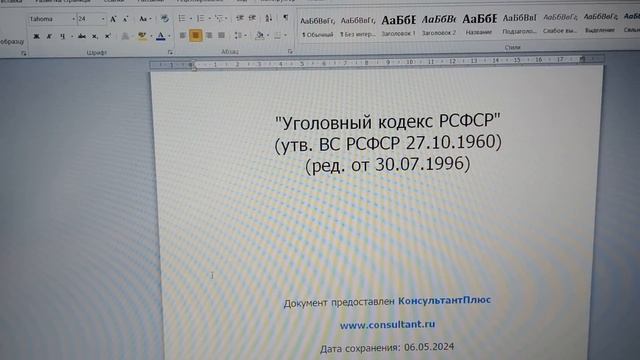
Task: Apply a bulleted list
Action: pyautogui.click(x=182, y=18)
